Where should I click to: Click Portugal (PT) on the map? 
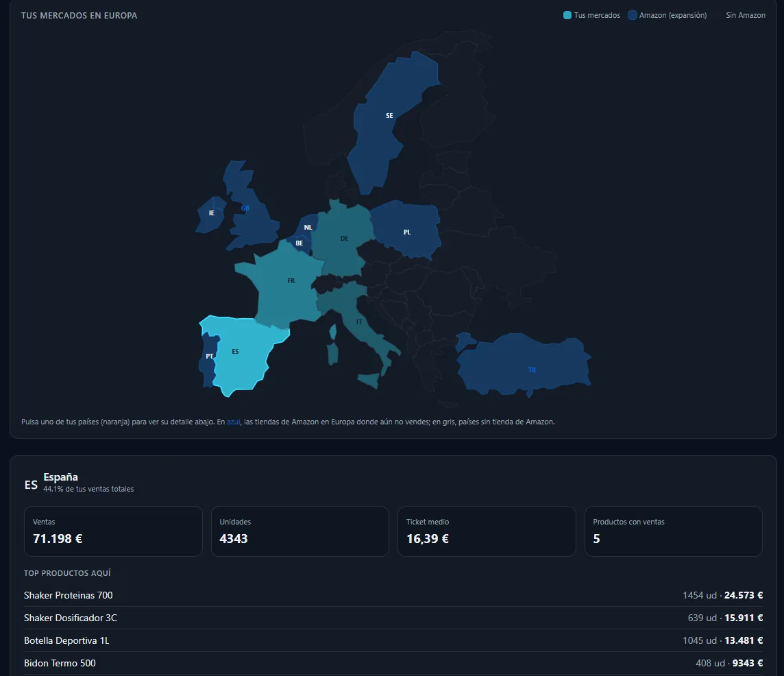pyautogui.click(x=208, y=360)
